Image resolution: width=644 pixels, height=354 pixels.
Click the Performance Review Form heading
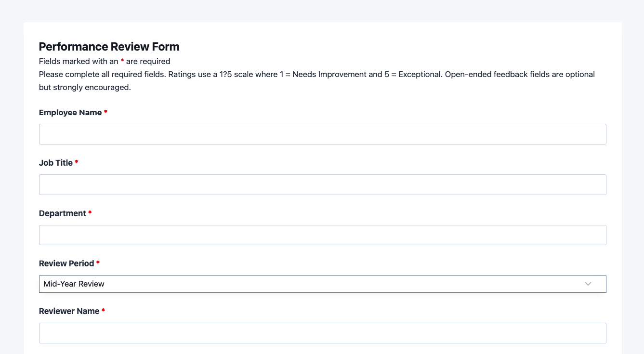point(109,47)
